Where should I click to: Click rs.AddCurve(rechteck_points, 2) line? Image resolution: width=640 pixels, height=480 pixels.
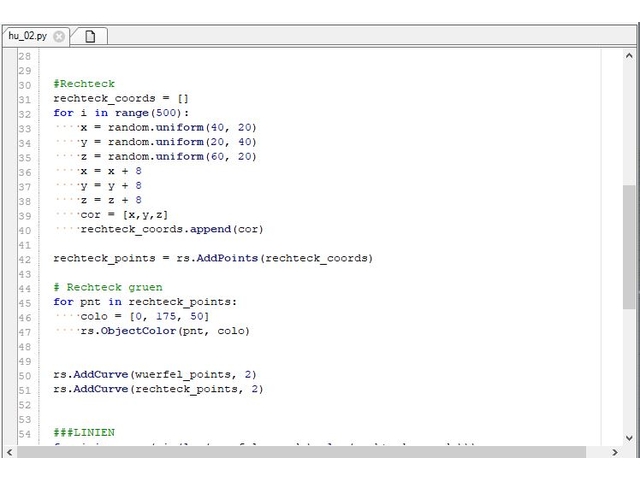pos(158,389)
